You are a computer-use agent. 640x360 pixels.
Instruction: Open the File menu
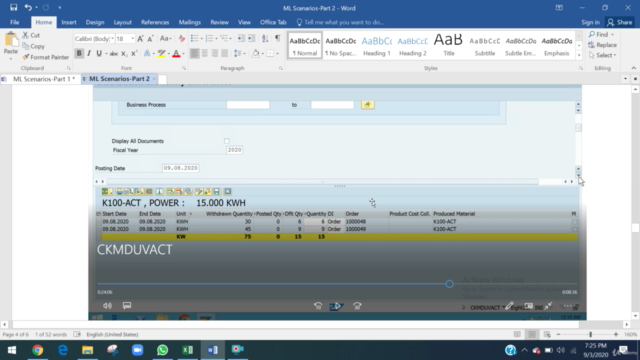tap(15, 22)
